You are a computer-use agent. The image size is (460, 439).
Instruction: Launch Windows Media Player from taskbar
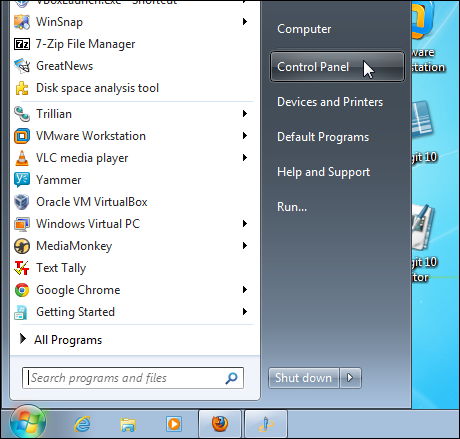point(174,424)
